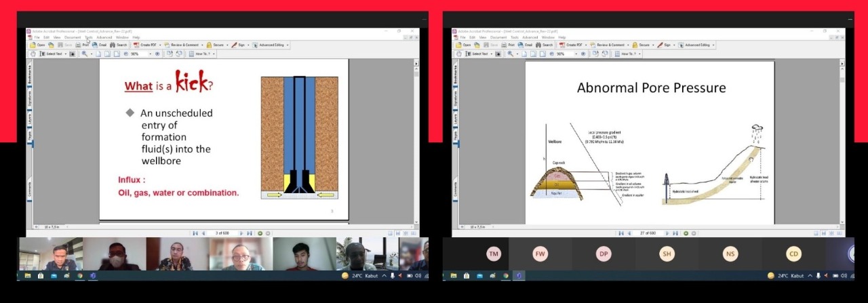Click the zoom-in magnifier tool in the kick slide window

click(x=85, y=54)
